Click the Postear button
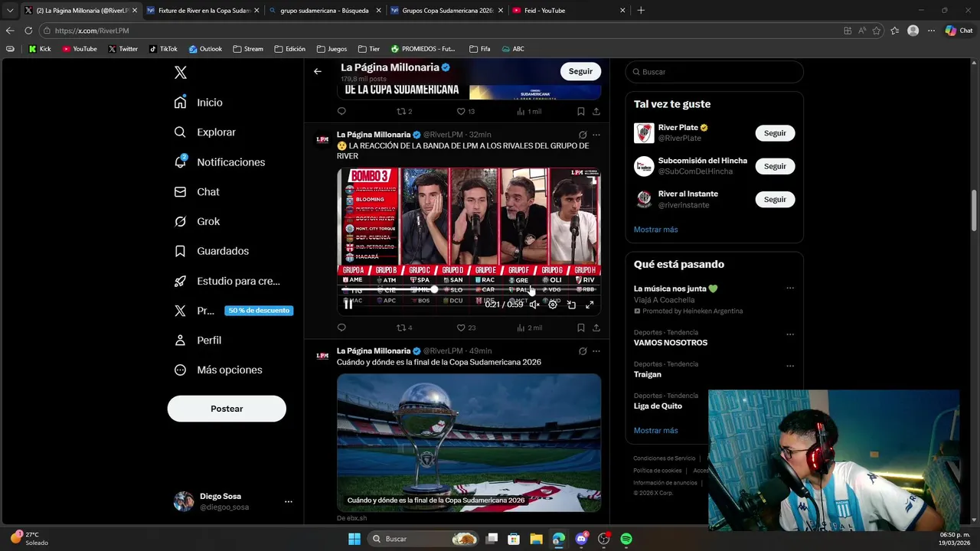Screen dimensions: 980x551 point(227,409)
